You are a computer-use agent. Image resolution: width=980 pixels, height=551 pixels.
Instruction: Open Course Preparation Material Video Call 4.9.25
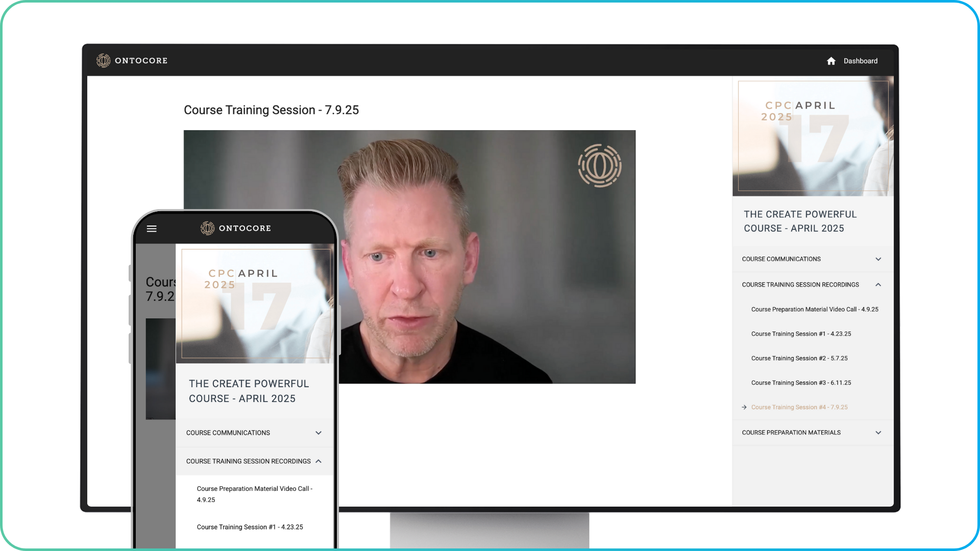(x=815, y=309)
